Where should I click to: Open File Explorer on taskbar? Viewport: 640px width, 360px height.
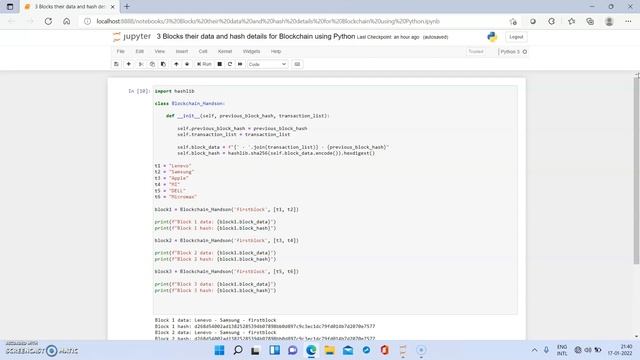tap(329, 350)
